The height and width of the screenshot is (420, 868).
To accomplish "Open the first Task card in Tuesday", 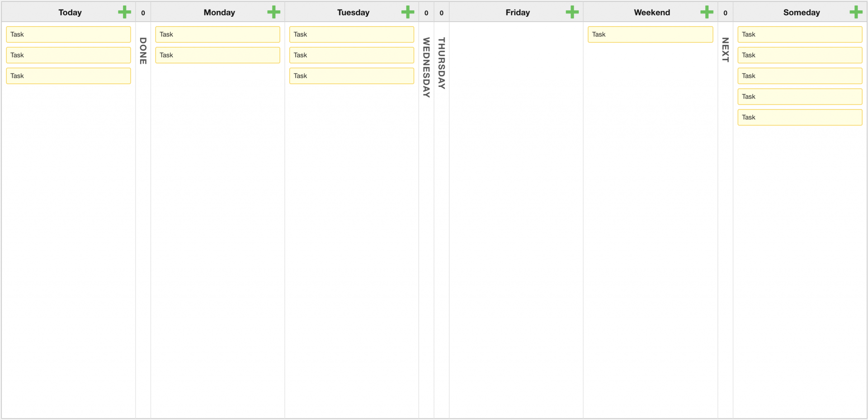I will pyautogui.click(x=352, y=34).
